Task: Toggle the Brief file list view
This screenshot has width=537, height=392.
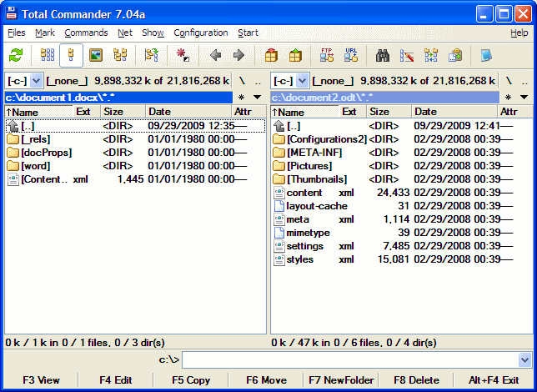Action: (x=48, y=56)
